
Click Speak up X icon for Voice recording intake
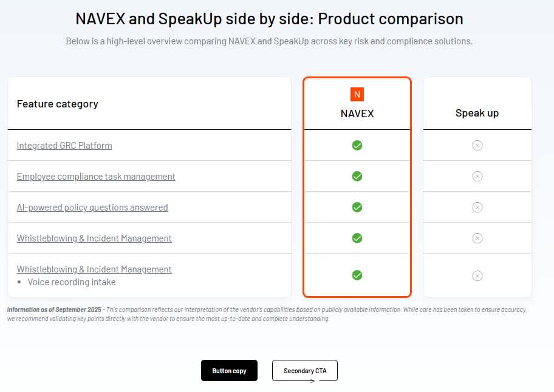477,276
